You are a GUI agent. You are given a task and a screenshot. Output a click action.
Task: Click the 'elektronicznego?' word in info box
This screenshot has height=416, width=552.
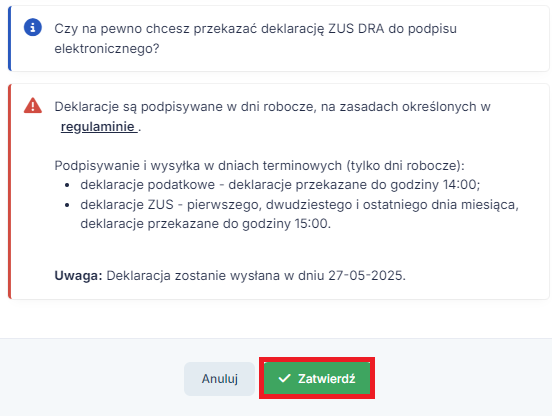[x=107, y=48]
